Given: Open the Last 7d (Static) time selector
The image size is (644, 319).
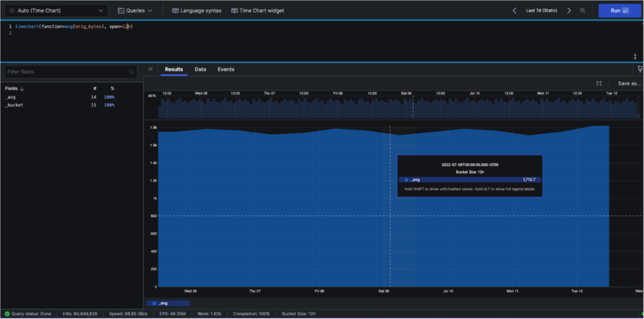Looking at the screenshot, I should coord(541,11).
